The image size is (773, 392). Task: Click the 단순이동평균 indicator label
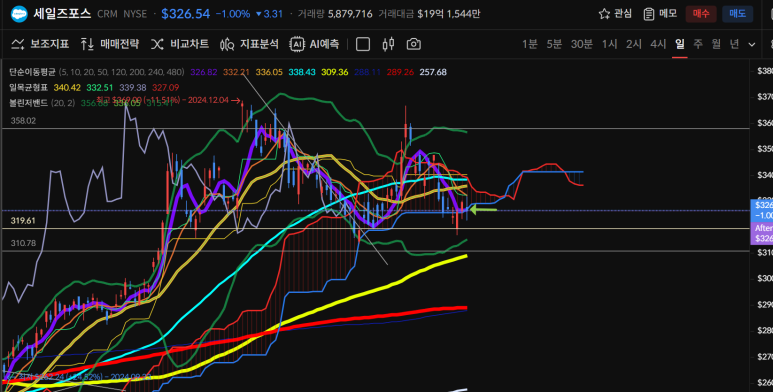pyautogui.click(x=32, y=72)
